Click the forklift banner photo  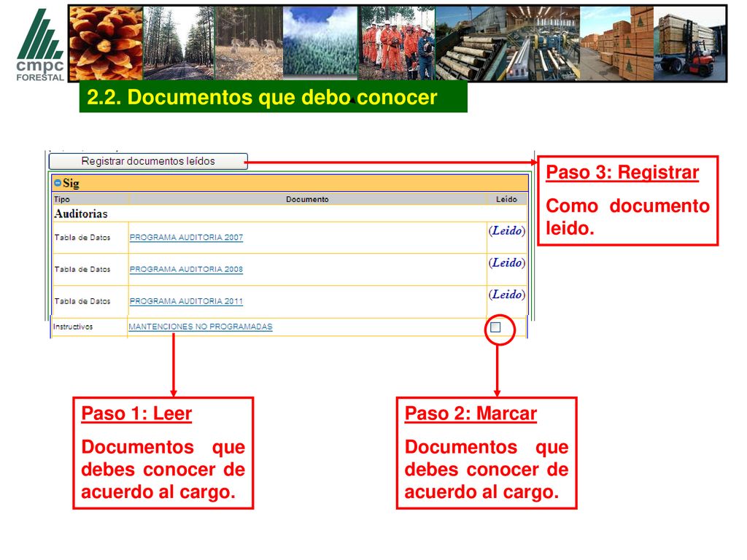(689, 43)
